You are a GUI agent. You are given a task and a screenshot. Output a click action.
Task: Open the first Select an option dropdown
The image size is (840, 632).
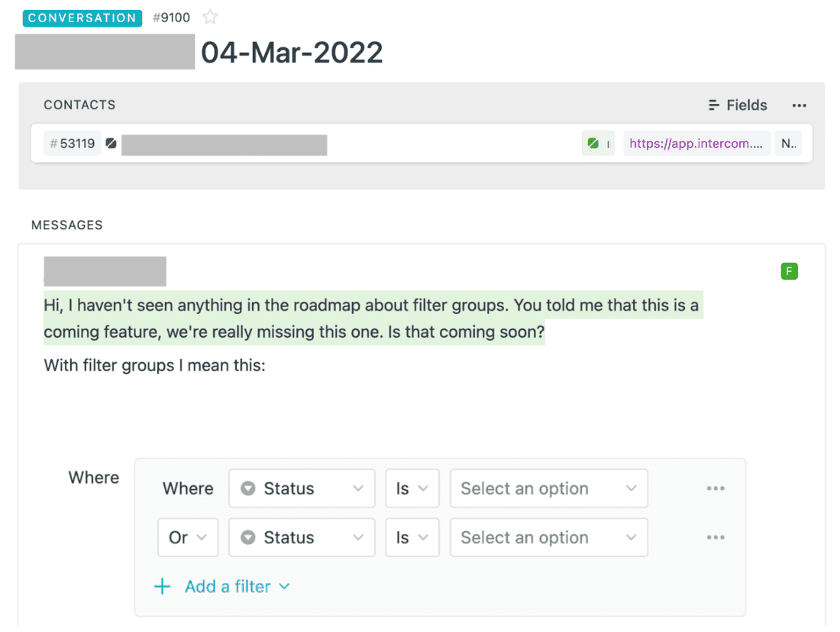[548, 488]
